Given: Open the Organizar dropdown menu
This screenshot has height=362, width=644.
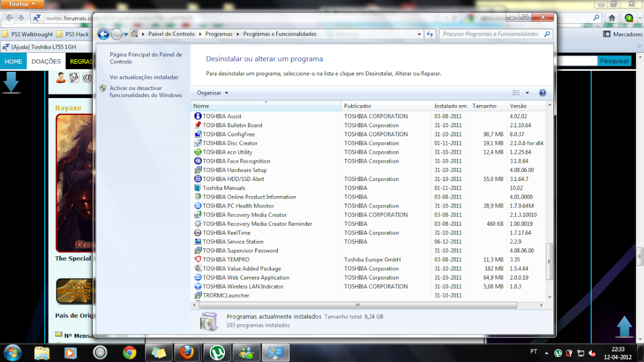Looking at the screenshot, I should coord(213,93).
